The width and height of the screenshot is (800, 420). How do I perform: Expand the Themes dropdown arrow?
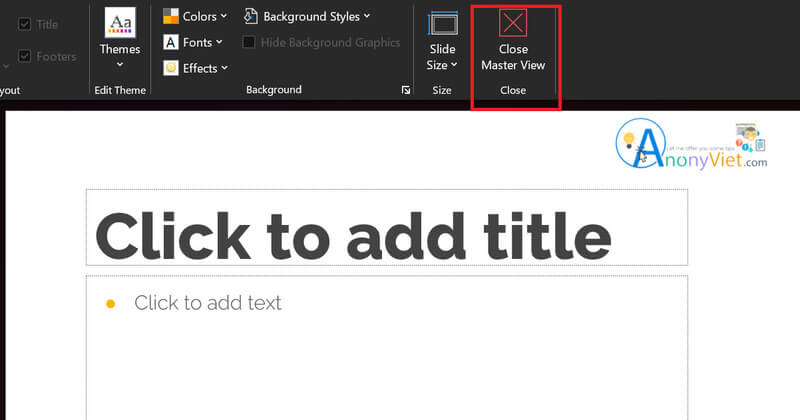click(x=120, y=65)
